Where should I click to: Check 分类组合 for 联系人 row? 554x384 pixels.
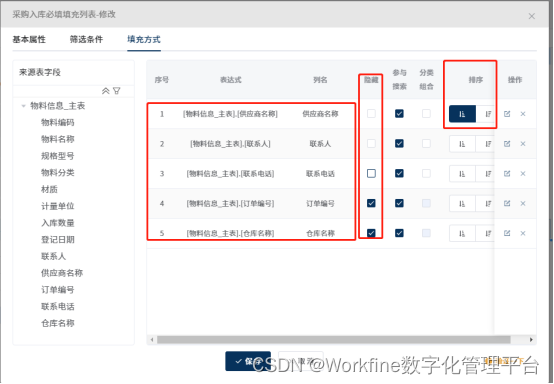point(426,144)
